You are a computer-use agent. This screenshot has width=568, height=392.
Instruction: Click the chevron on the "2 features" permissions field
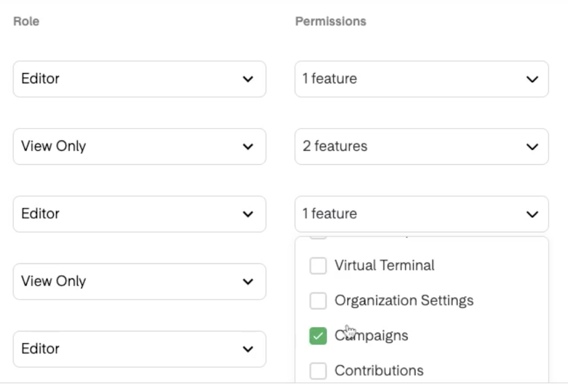(532, 146)
